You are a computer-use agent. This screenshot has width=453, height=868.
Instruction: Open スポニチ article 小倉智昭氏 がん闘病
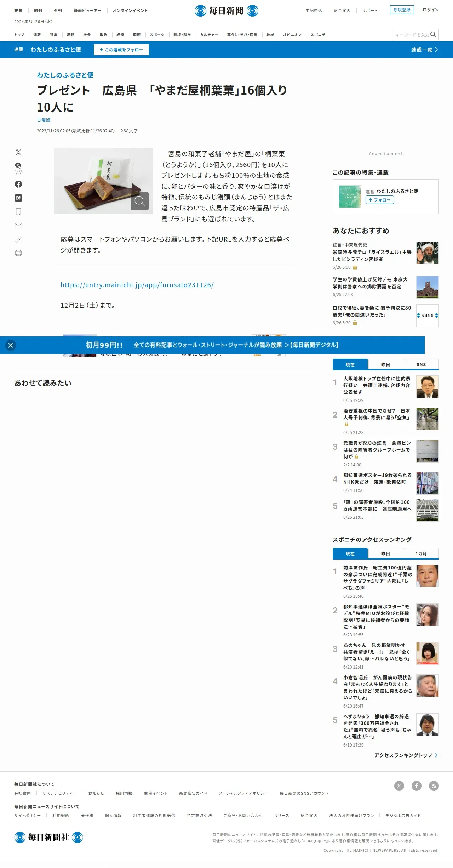[378, 687]
